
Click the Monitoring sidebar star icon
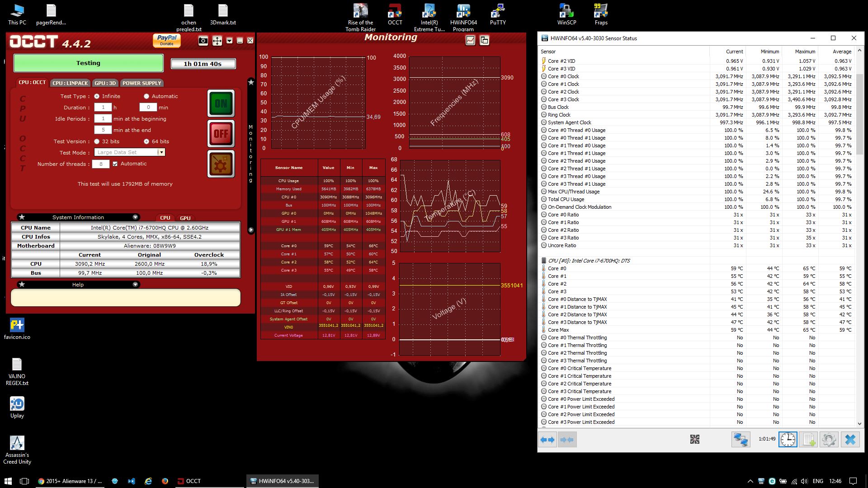click(251, 82)
